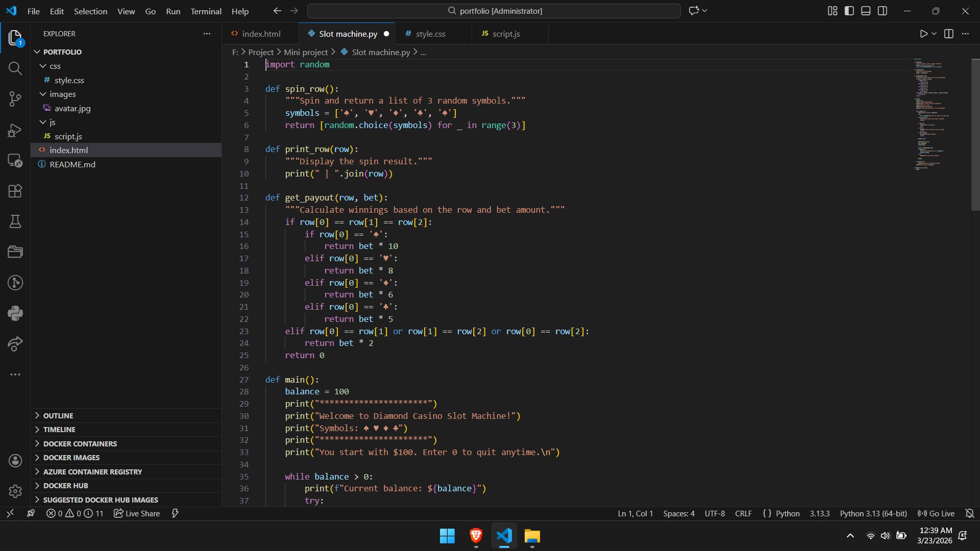Viewport: 980px width, 551px height.
Task: Run the Python file with the play button
Action: point(924,33)
